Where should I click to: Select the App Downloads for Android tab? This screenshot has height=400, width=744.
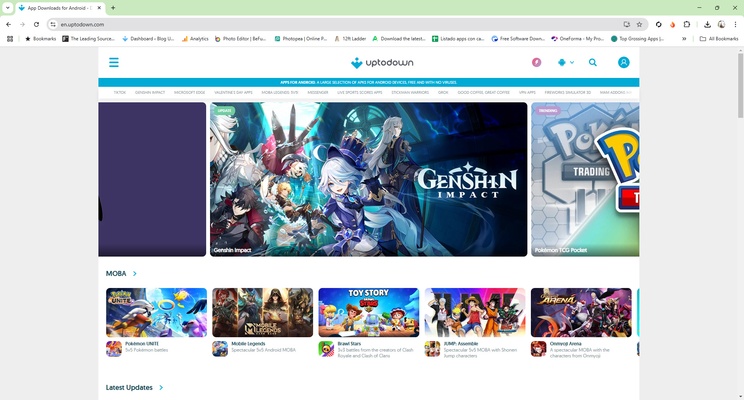(60, 8)
